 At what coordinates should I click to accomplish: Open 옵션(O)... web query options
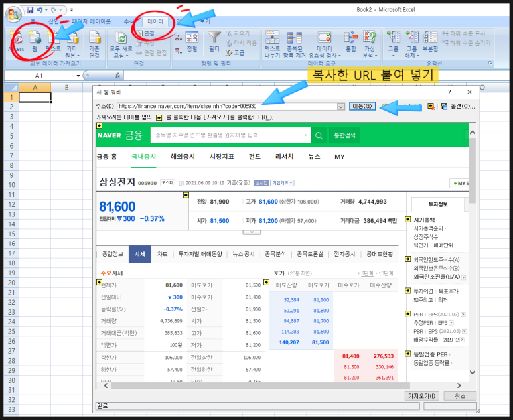tap(463, 106)
